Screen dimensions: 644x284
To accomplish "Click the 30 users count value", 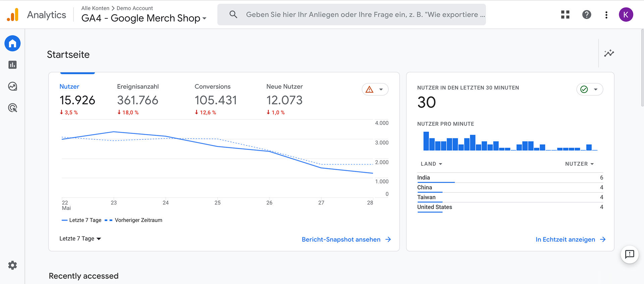I will click(426, 102).
